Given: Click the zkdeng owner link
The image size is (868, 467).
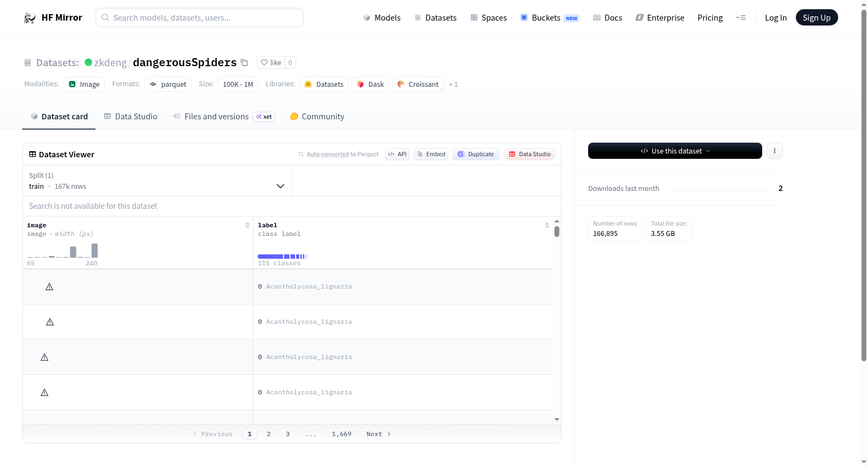Looking at the screenshot, I should tap(111, 62).
